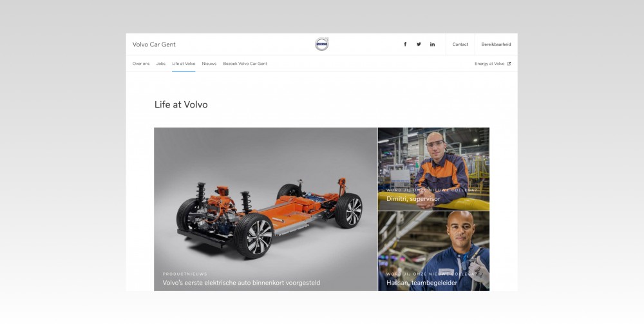The width and height of the screenshot is (644, 324).
Task: Open Bezoek Volvo Car Gent menu item
Action: point(245,64)
